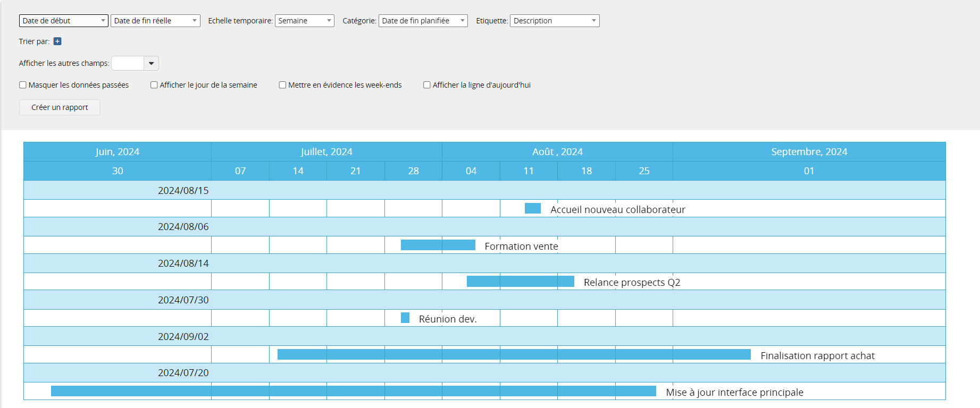Open the Date de fin réelle dropdown
This screenshot has width=980, height=408.
click(x=155, y=21)
